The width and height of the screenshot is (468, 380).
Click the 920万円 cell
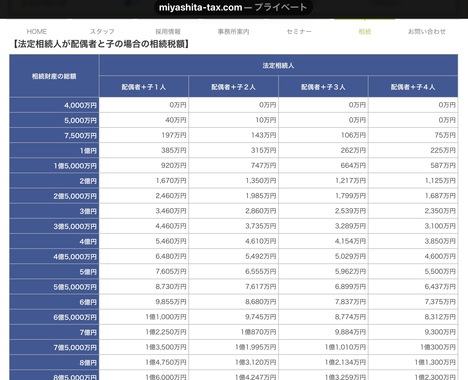(x=144, y=166)
